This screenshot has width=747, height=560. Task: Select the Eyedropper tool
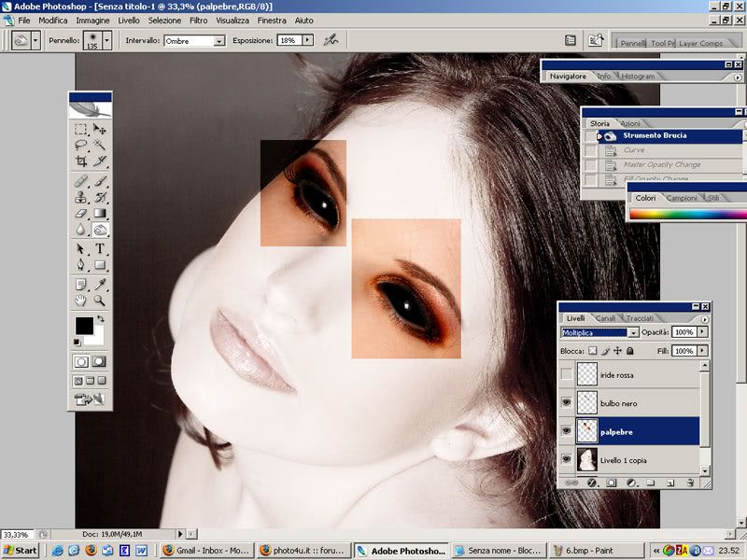[100, 285]
